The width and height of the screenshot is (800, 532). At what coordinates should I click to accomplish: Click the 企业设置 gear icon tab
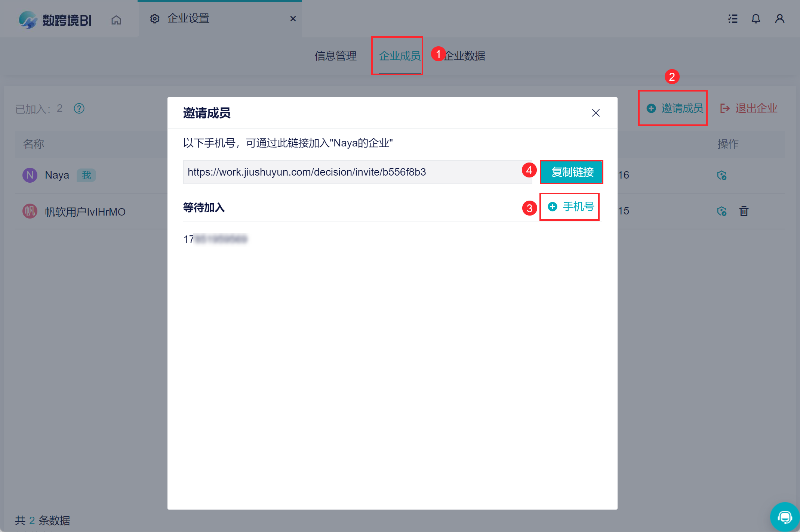coord(155,19)
